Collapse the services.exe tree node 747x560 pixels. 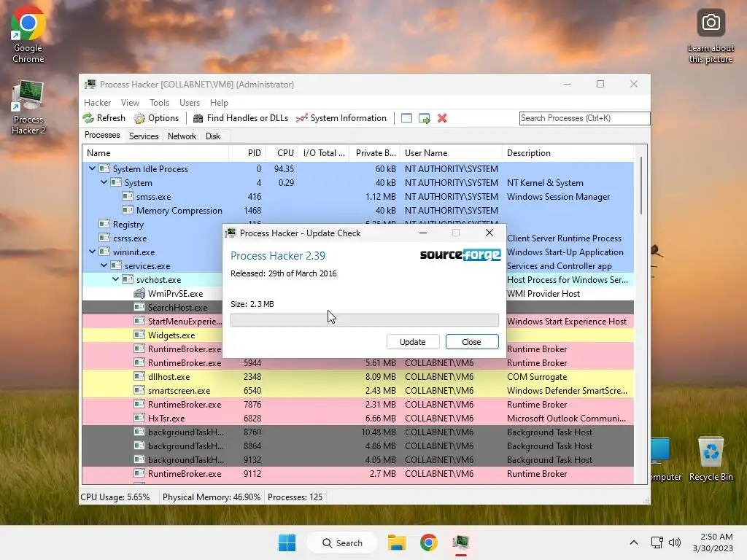tap(104, 265)
